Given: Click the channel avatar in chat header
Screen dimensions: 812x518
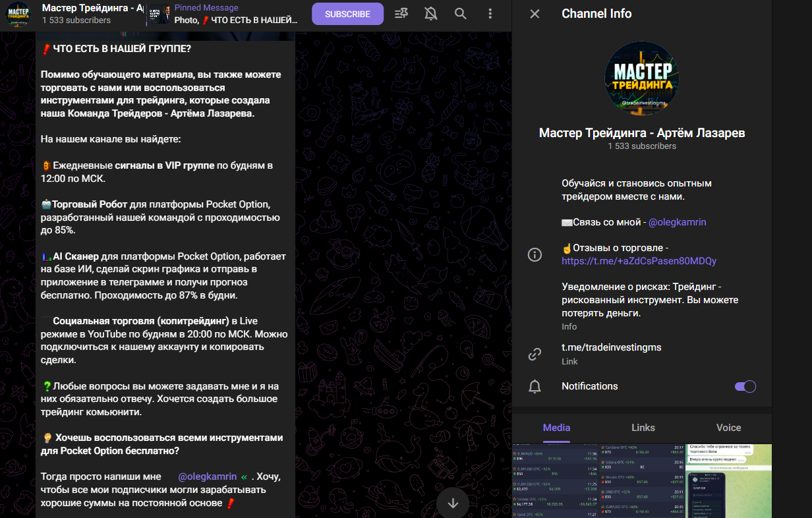Looking at the screenshot, I should point(18,14).
